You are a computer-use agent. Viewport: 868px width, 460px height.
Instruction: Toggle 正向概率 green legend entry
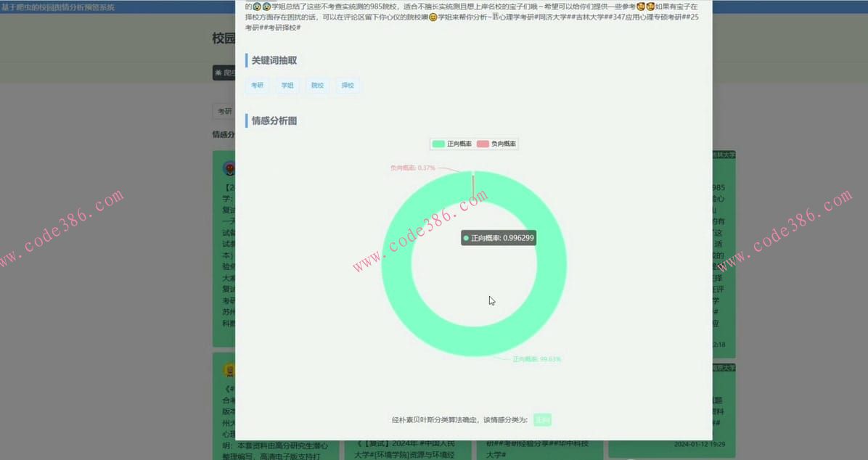pyautogui.click(x=451, y=144)
